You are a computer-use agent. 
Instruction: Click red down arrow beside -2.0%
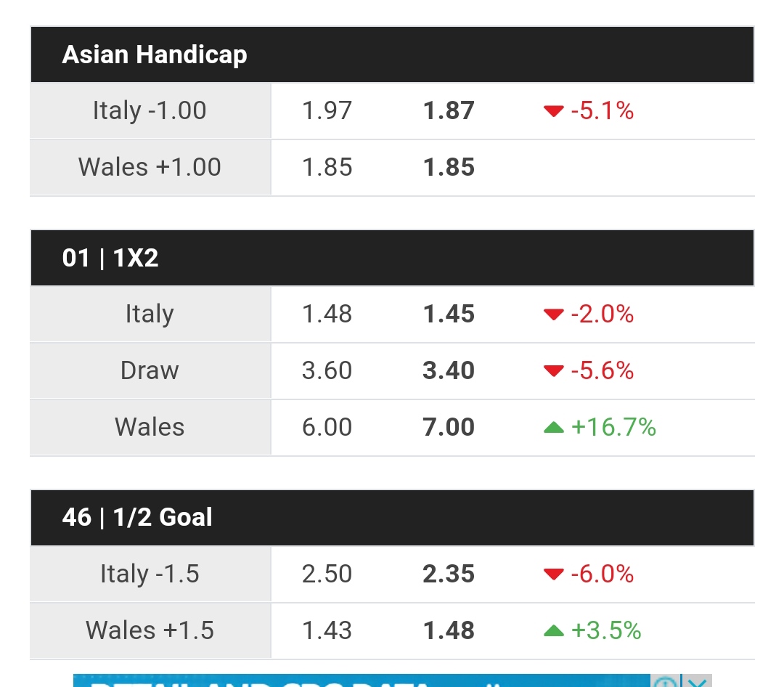click(553, 314)
